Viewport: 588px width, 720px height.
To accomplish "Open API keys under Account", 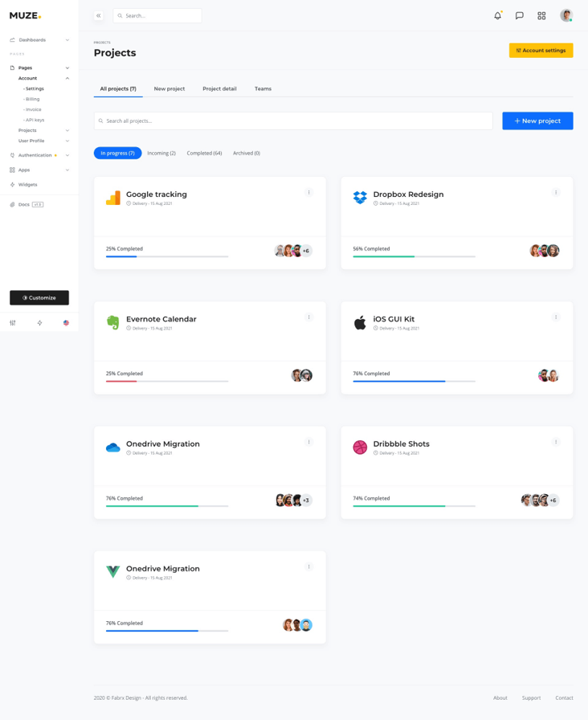I will coord(35,120).
